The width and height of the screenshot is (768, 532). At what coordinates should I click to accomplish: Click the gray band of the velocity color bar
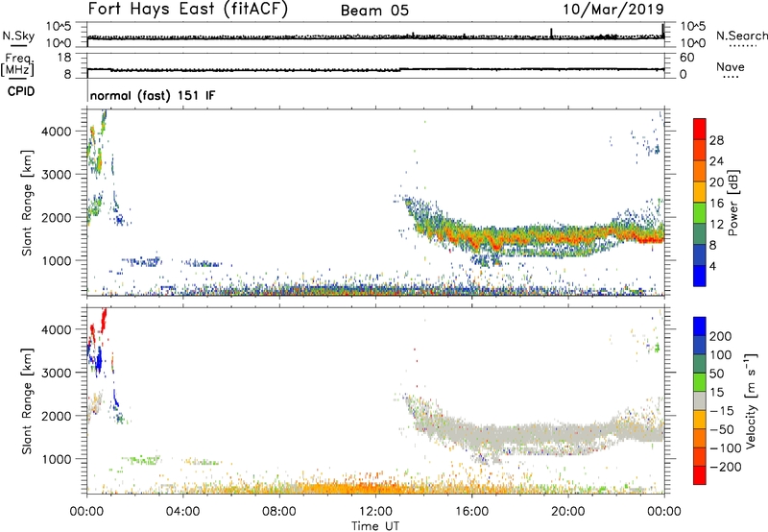700,400
